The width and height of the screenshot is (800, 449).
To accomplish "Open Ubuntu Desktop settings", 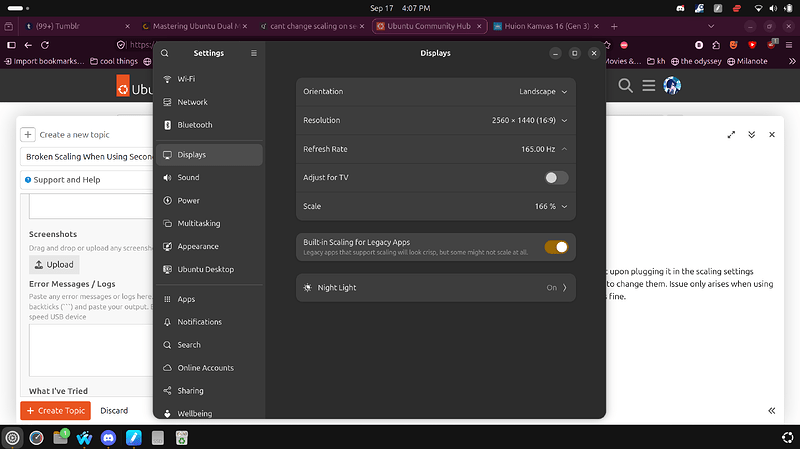I will [209, 269].
